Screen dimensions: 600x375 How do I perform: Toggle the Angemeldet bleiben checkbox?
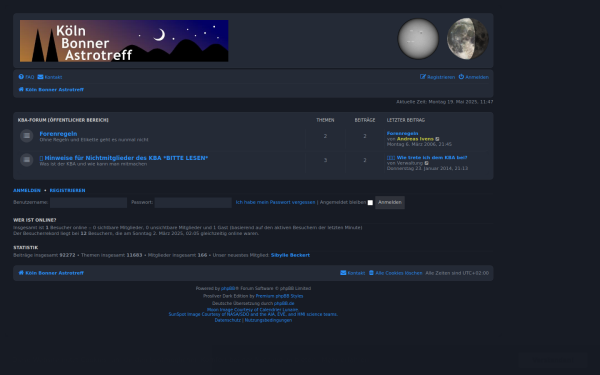(x=370, y=202)
